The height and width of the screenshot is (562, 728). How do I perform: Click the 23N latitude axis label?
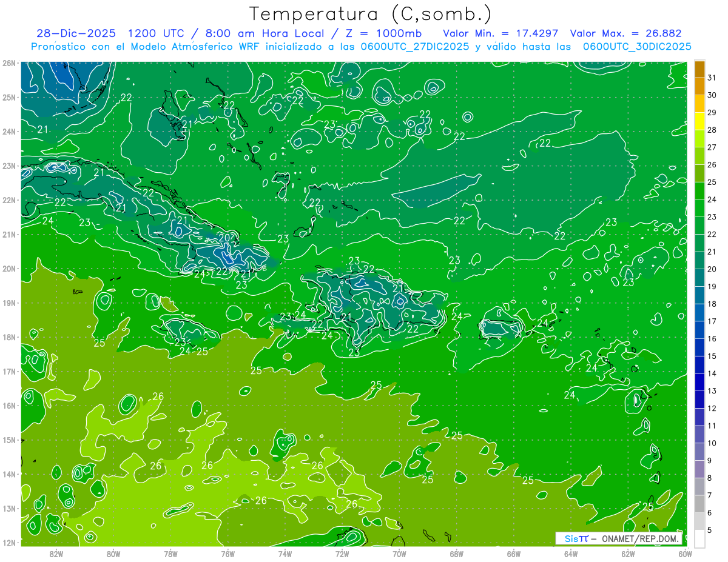pos(8,166)
